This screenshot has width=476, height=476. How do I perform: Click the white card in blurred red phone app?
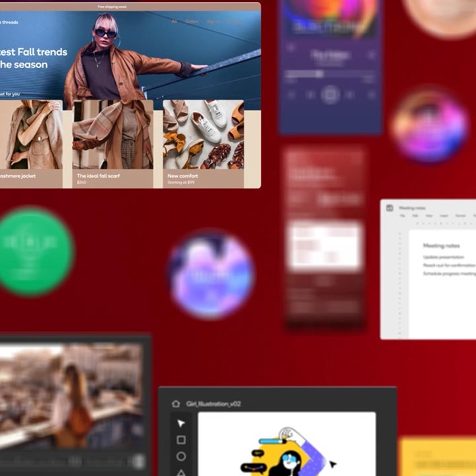(x=325, y=247)
